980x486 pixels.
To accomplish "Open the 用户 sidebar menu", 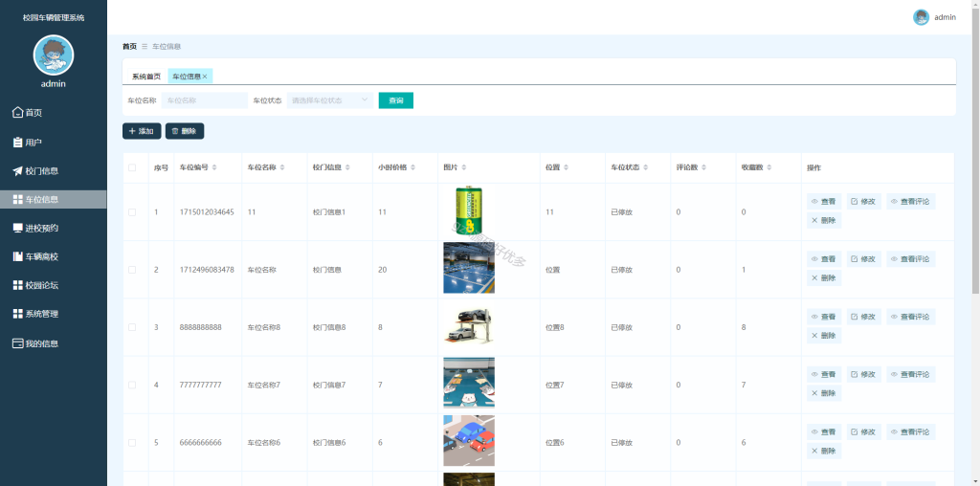I will click(x=54, y=143).
